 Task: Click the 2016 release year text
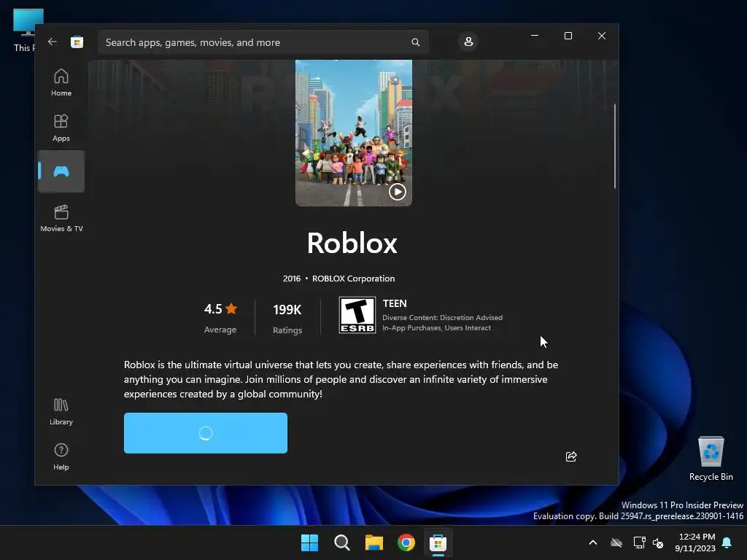(x=292, y=279)
